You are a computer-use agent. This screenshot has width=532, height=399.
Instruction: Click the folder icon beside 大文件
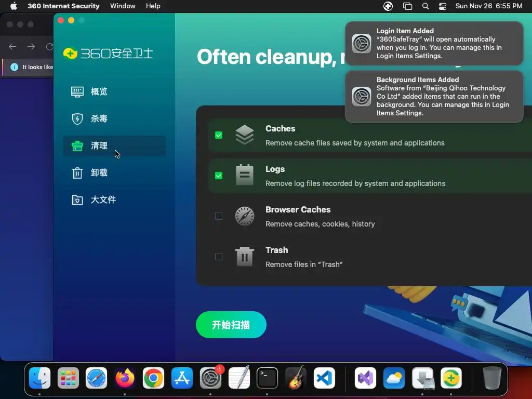[77, 200]
